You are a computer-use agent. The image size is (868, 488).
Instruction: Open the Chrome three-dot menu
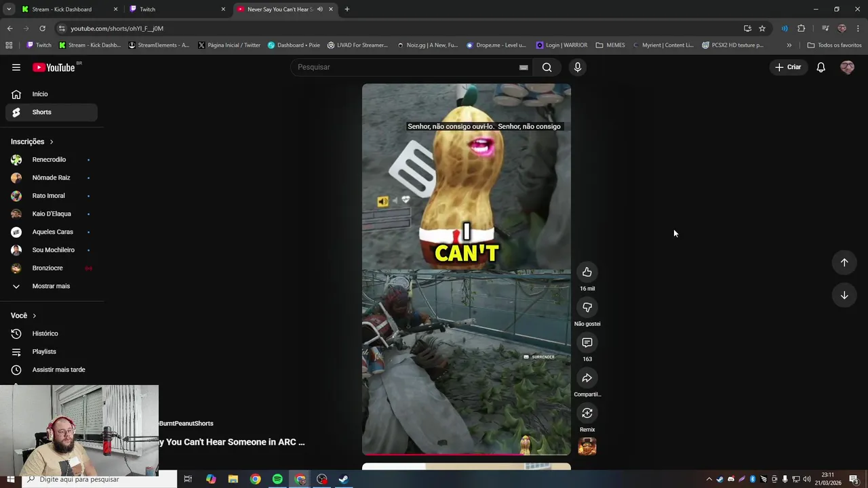coord(859,28)
